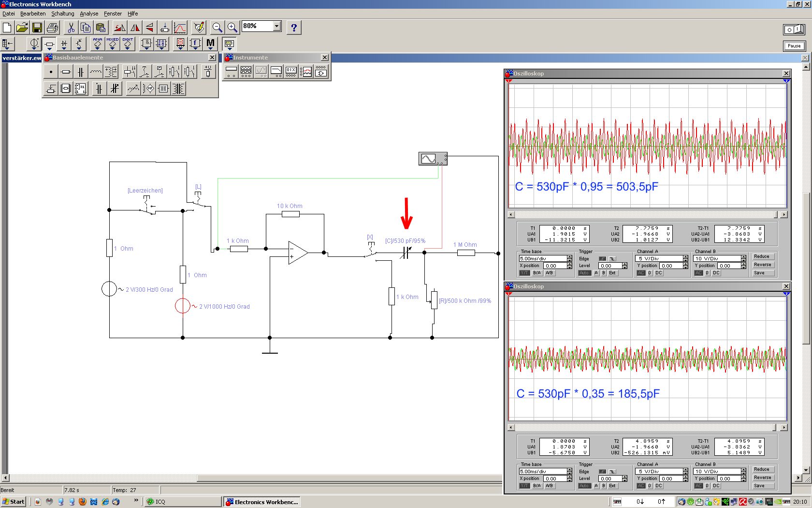Expand the Favorites parts bin
The height and width of the screenshot is (508, 812).
click(x=7, y=44)
